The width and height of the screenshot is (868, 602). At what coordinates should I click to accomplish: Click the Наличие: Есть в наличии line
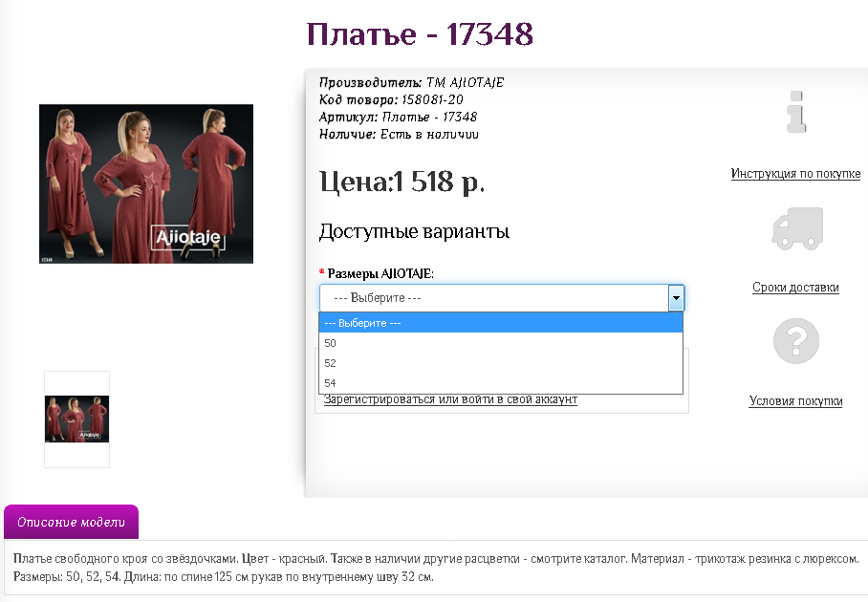click(399, 134)
